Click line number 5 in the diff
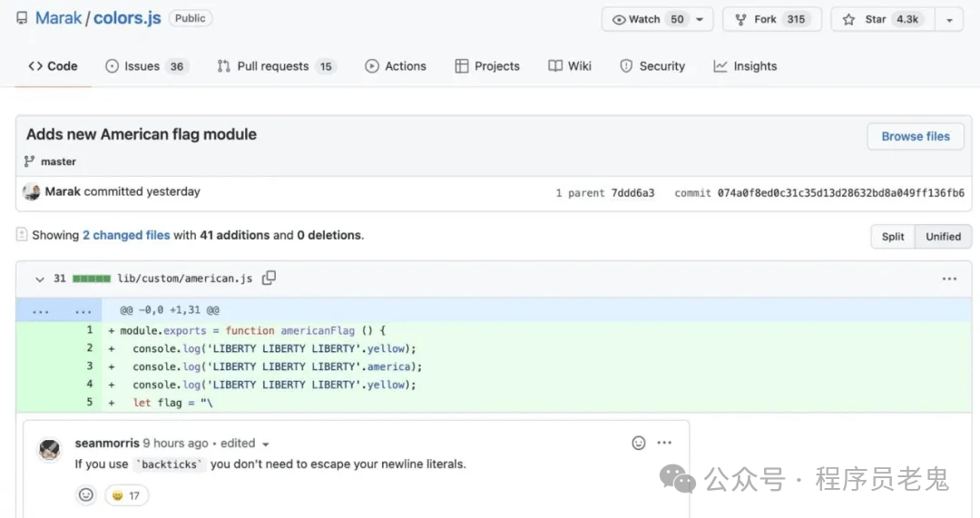This screenshot has width=980, height=518. point(90,403)
